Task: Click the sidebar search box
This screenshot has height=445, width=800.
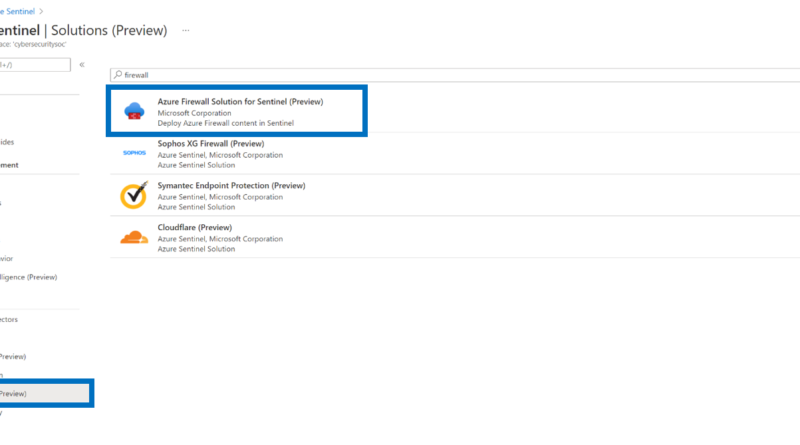Action: [x=35, y=65]
